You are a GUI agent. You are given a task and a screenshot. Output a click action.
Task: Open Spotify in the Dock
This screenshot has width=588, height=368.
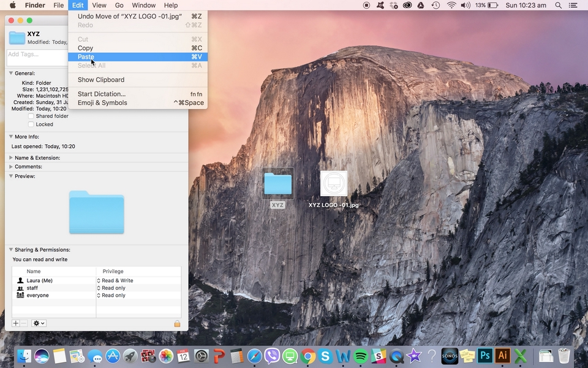(x=361, y=356)
